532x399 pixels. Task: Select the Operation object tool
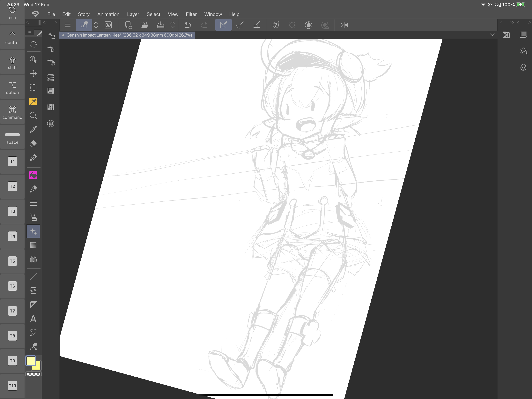pos(33,59)
